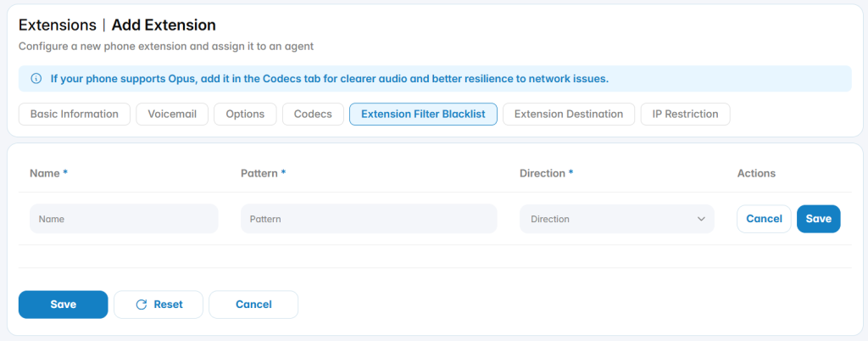868x341 pixels.
Task: Click into the Pattern input field
Action: click(x=369, y=219)
